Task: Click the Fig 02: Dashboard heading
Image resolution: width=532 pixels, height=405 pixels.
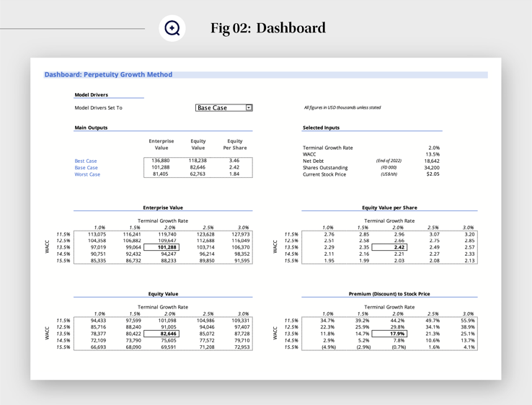Action: [268, 28]
